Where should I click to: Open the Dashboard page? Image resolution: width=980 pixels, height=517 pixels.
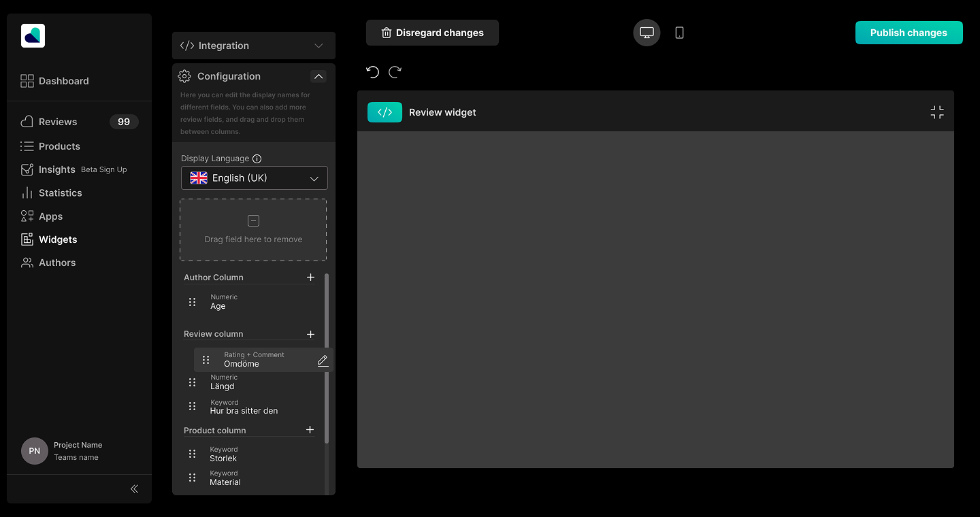click(55, 81)
